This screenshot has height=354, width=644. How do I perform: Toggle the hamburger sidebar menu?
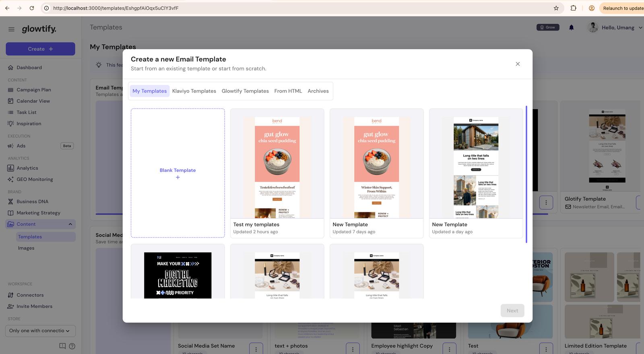pos(11,29)
